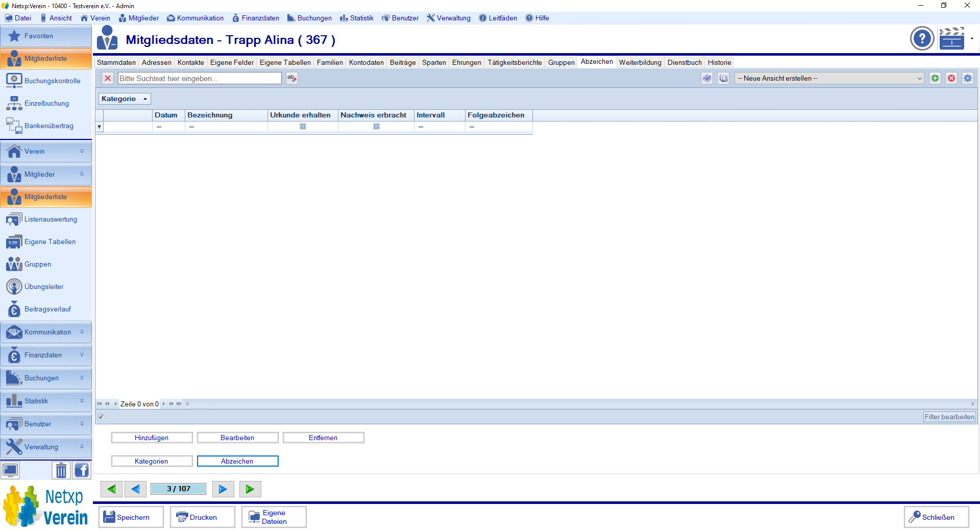Click the Facebook icon in the sidebar
The height and width of the screenshot is (531, 980).
pos(82,470)
